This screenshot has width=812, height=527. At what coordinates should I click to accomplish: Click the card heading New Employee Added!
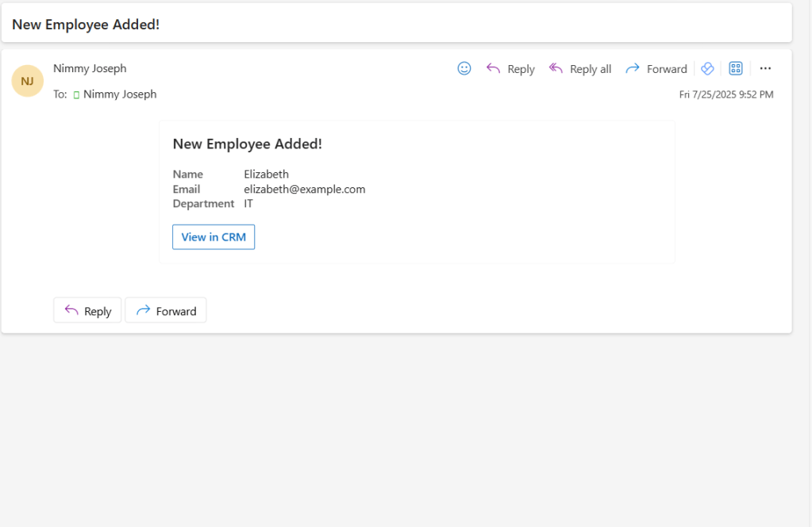click(x=247, y=144)
